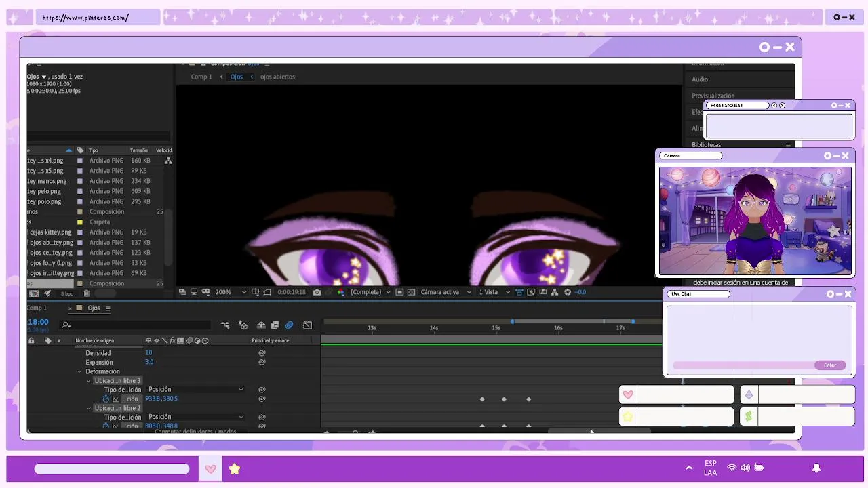This screenshot has height=488, width=868.
Task: Toggle mask and shape path visibility icon
Action: [x=268, y=292]
